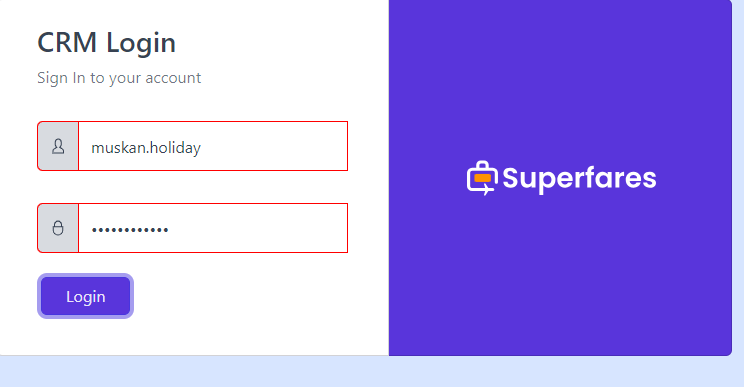Click the Superfares brand name text
The image size is (744, 387).
pos(579,179)
